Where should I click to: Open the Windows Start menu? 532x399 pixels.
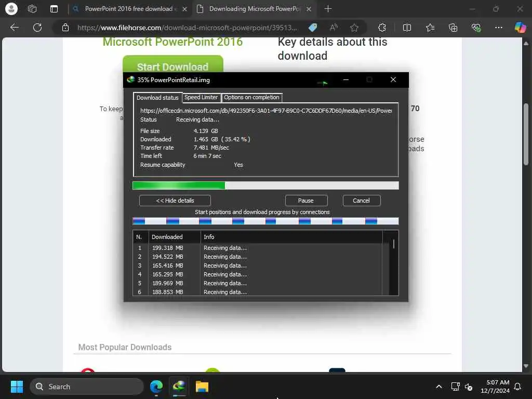pos(17,387)
